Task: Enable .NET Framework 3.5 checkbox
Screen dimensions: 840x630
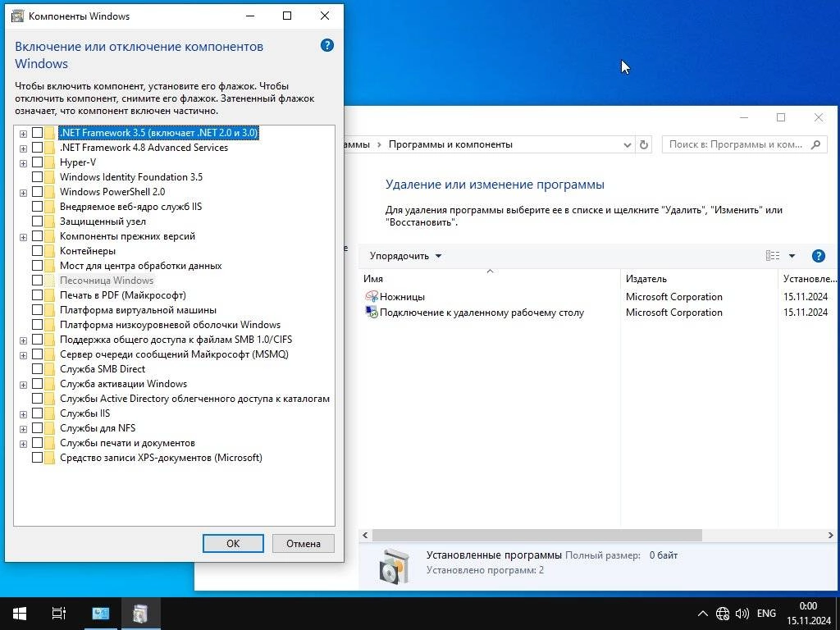Action: 38,132
